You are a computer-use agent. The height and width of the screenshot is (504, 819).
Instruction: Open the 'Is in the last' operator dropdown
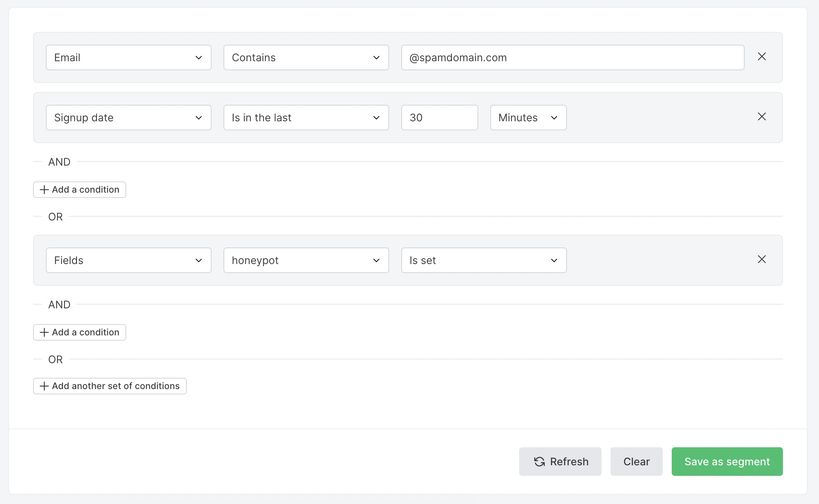(306, 118)
